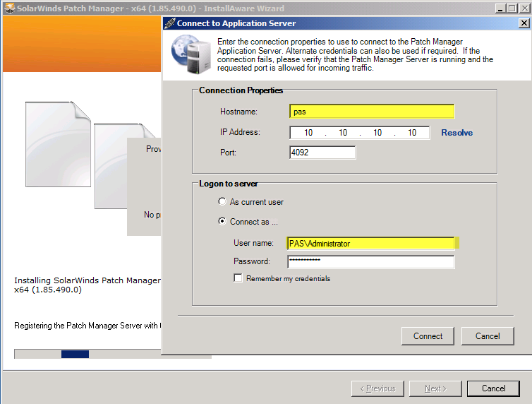Focus the User name field with PAS\Administrator

tap(370, 244)
